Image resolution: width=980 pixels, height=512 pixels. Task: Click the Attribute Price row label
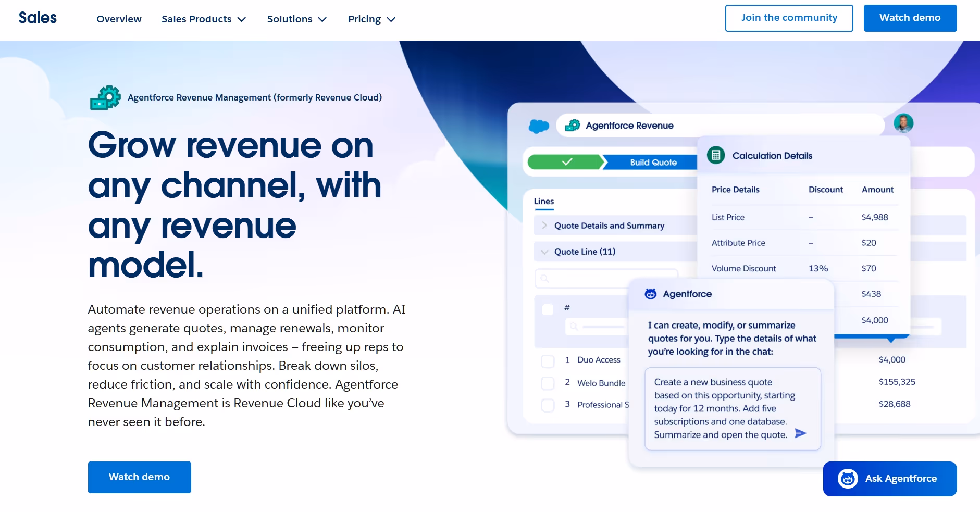click(738, 243)
